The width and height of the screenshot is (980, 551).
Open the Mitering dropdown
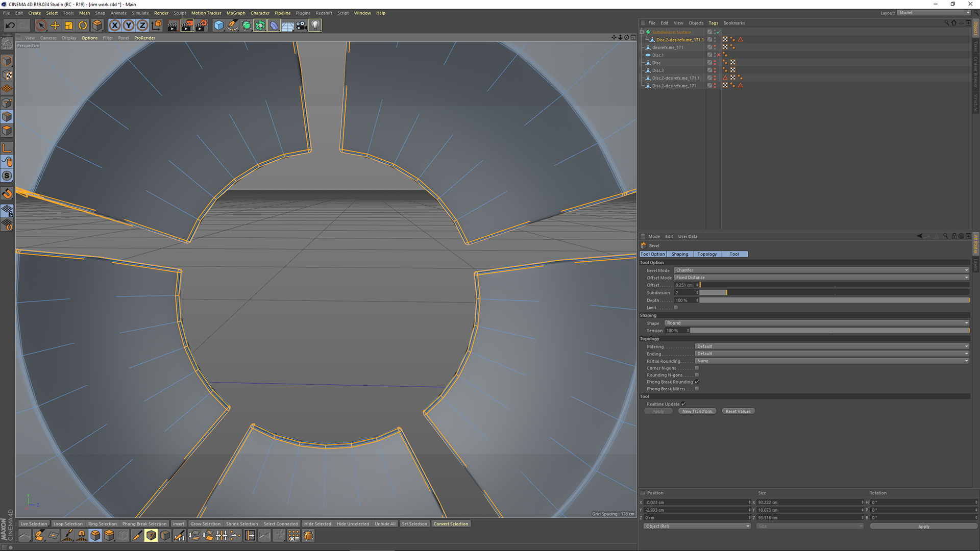(832, 346)
